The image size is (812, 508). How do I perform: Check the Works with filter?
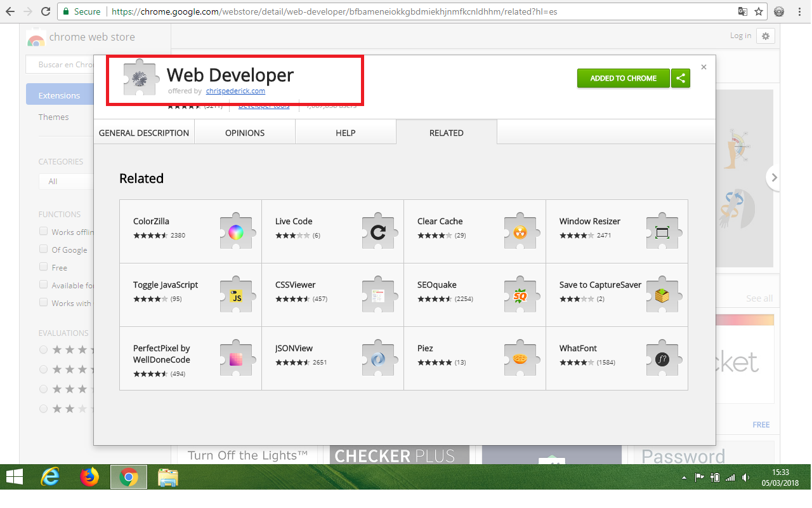pos(43,302)
